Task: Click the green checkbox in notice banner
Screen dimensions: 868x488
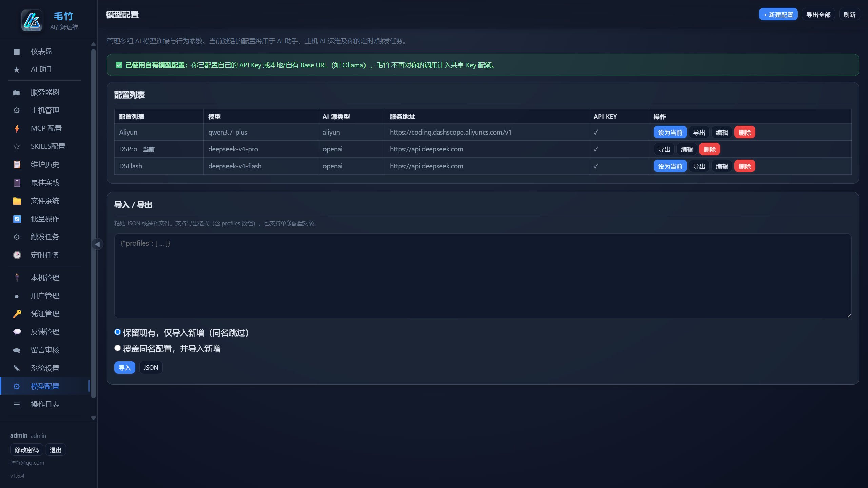Action: coord(119,65)
